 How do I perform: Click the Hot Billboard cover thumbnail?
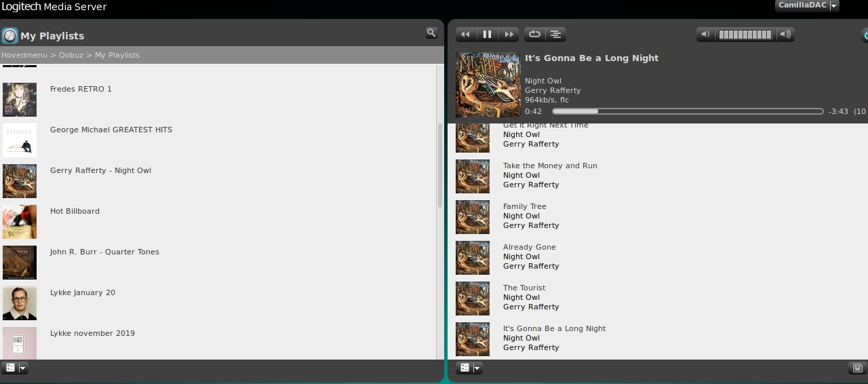20,222
